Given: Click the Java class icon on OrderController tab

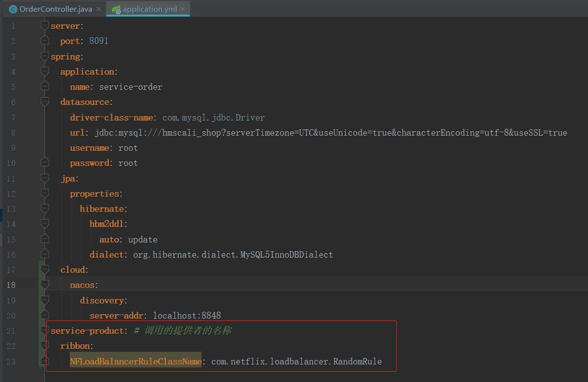Looking at the screenshot, I should click(x=13, y=9).
